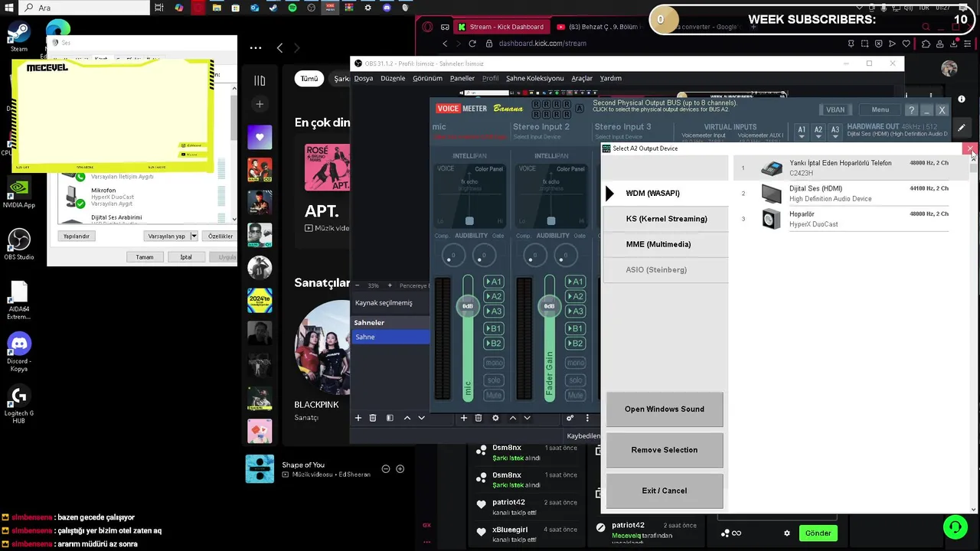Open the AIDA64 Extreme desktop shortcut

[18, 301]
